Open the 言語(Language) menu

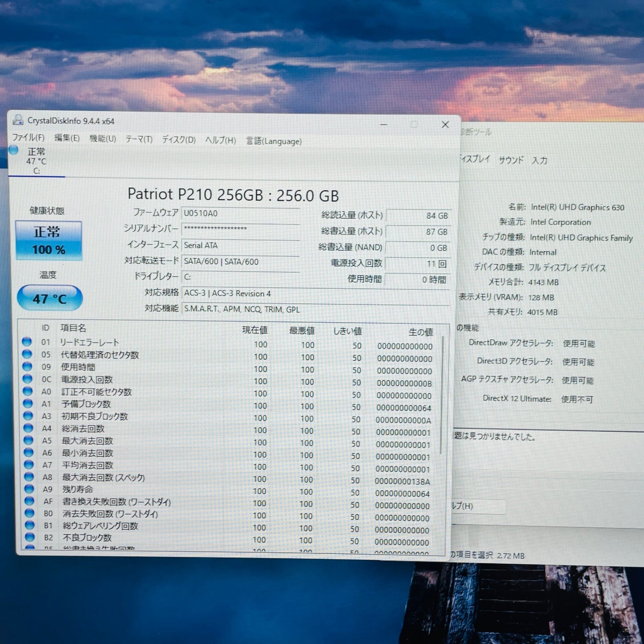click(x=273, y=141)
